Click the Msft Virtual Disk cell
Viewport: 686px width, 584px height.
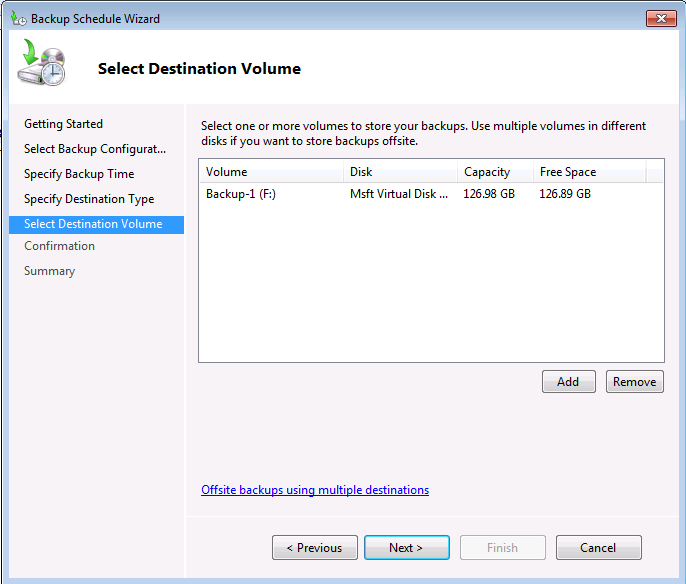399,194
